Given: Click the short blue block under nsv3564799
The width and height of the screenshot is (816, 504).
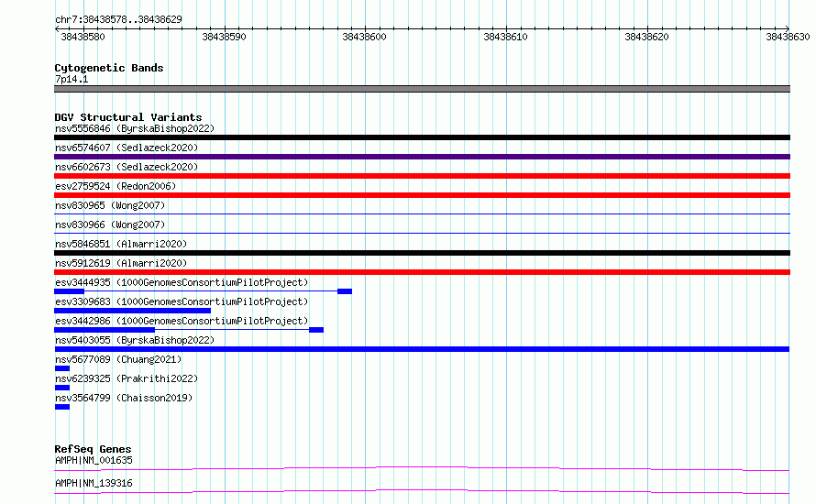Looking at the screenshot, I should (x=62, y=407).
